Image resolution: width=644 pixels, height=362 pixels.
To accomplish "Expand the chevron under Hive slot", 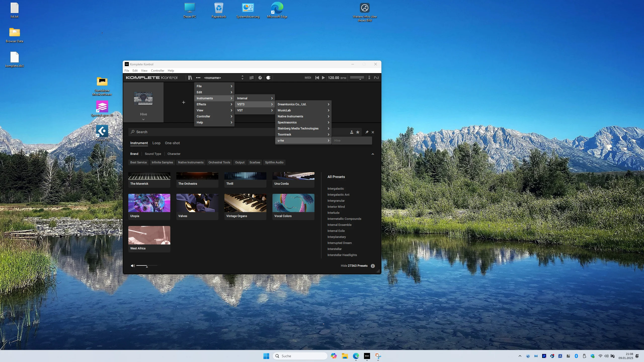I will tap(143, 120).
